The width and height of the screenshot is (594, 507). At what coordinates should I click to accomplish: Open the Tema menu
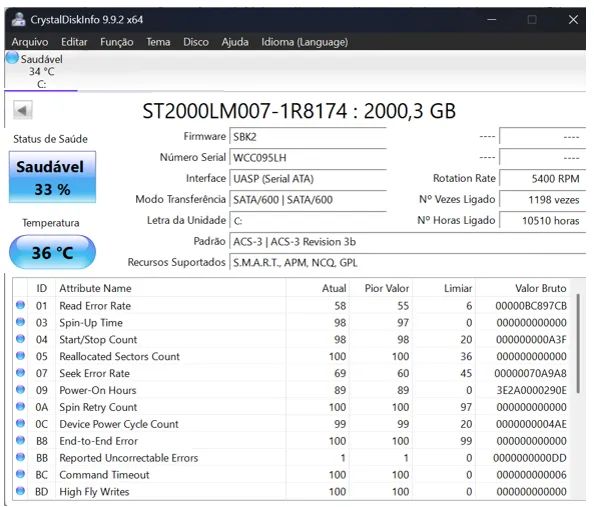coord(158,42)
